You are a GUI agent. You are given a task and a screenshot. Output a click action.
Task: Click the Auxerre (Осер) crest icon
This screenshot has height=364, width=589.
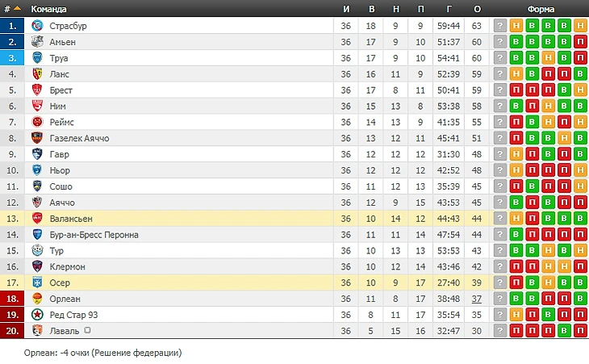point(37,282)
